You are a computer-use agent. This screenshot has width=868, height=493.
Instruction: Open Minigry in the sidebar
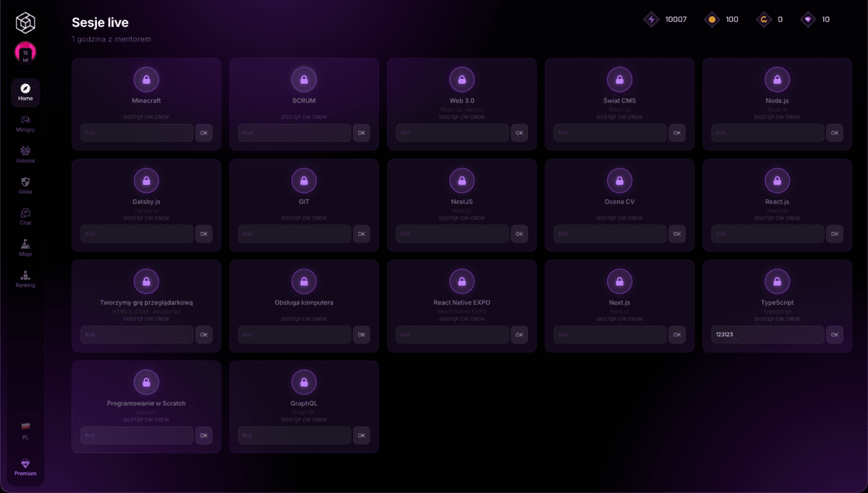point(25,123)
